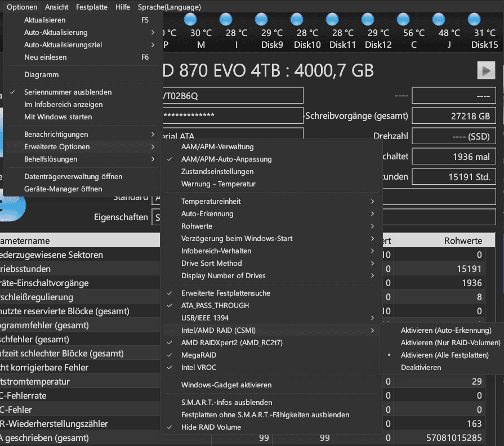Open the Optionen menu
Image resolution: width=504 pixels, height=446 pixels.
coord(22,7)
